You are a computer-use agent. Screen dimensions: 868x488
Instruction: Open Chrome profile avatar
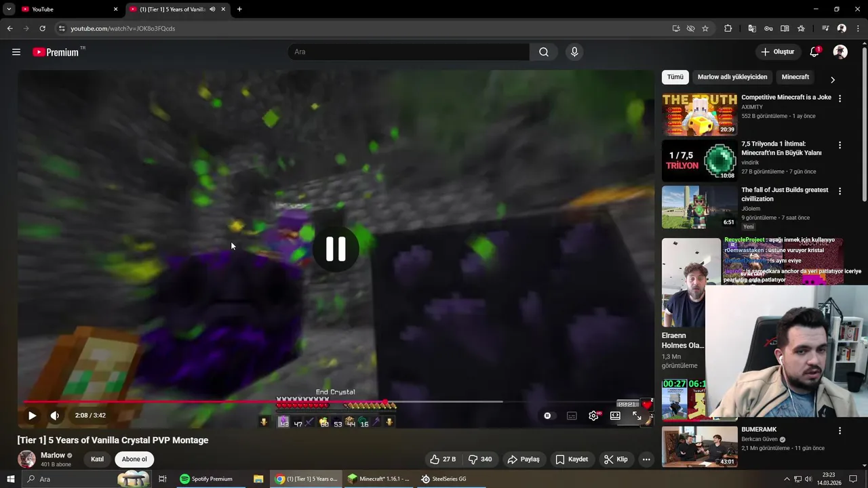click(x=842, y=28)
